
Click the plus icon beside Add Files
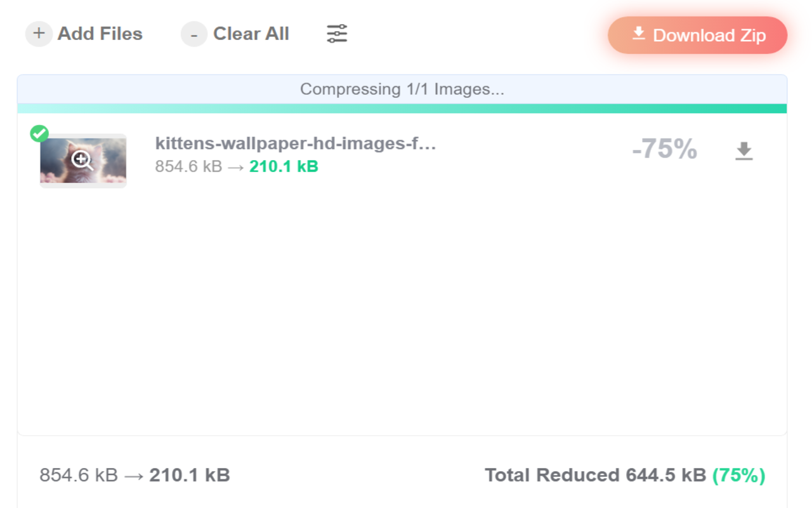point(39,34)
